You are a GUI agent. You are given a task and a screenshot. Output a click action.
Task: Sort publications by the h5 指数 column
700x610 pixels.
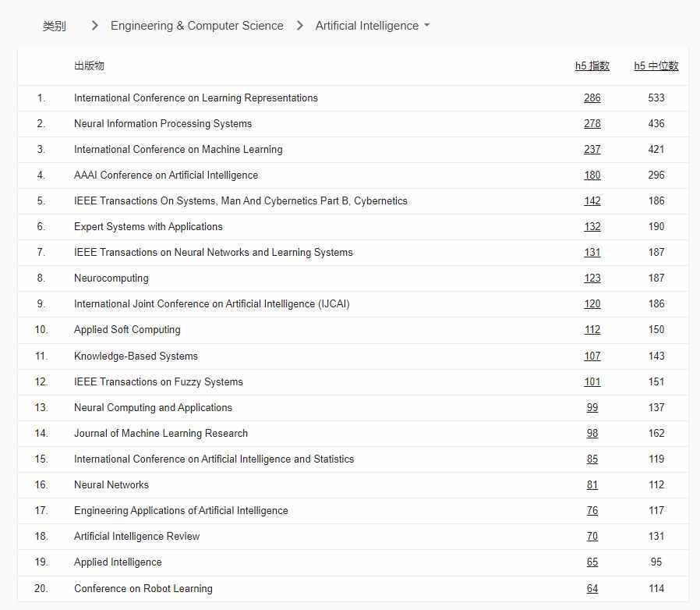click(x=592, y=66)
